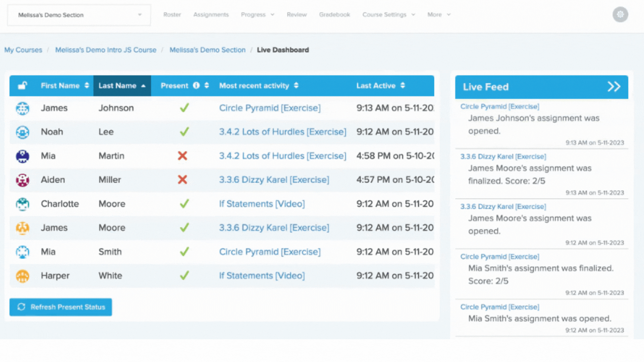Expand the Course Settings menu
Screen dimensions: 644x362
pyautogui.click(x=388, y=15)
